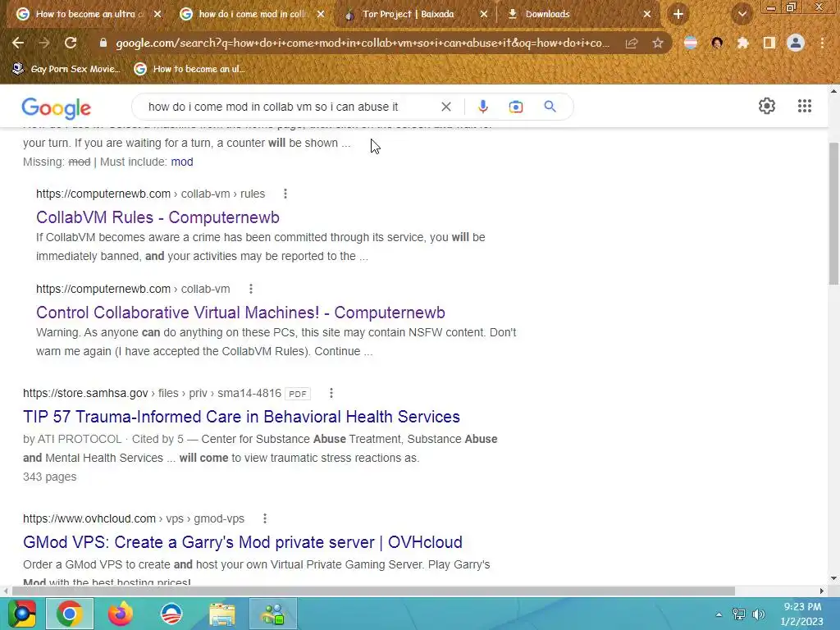
Task: Open the share page icon in address bar
Action: pyautogui.click(x=632, y=43)
